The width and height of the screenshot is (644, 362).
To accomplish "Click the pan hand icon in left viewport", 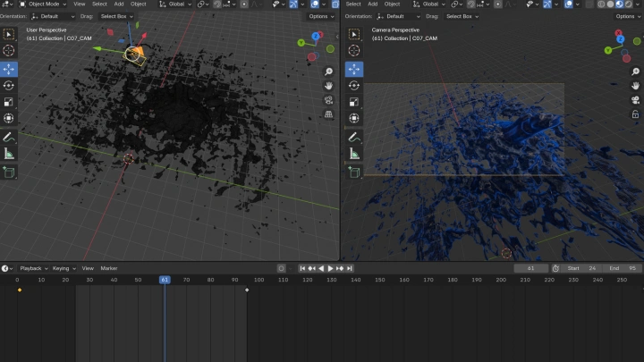I will pyautogui.click(x=328, y=86).
